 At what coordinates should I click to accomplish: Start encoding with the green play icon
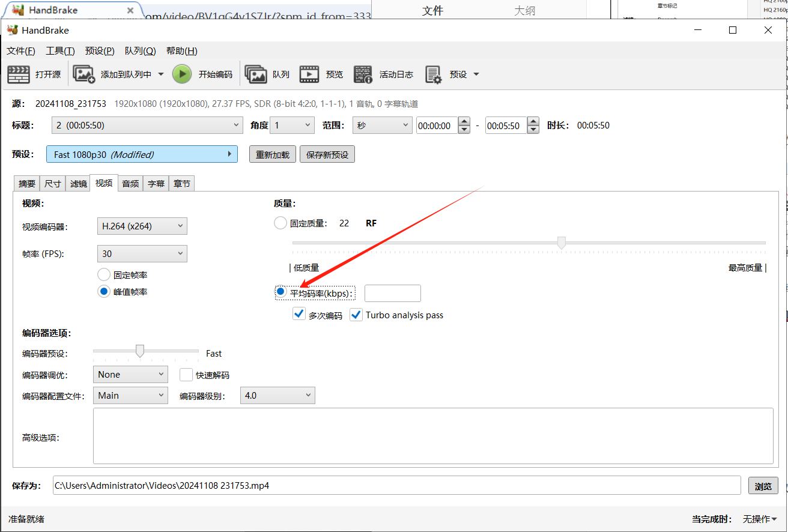(182, 74)
